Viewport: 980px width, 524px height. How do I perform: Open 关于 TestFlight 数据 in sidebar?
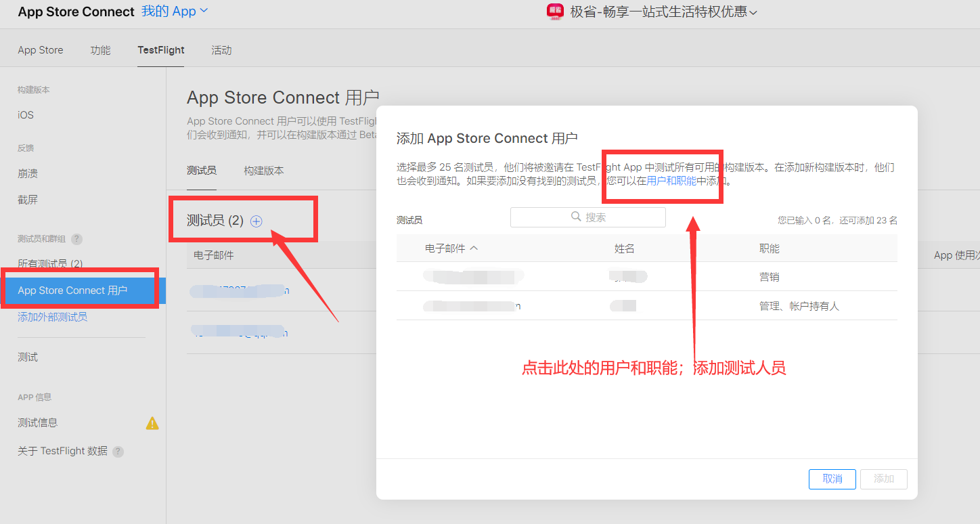pos(62,452)
